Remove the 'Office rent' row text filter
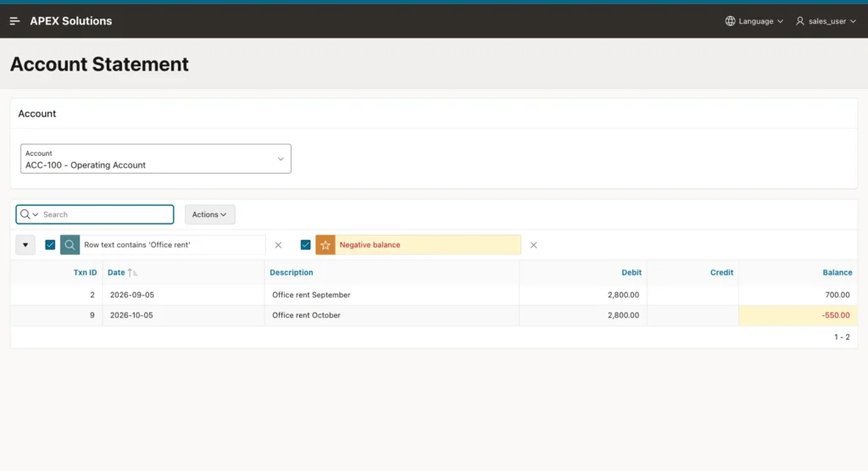Viewport: 868px width, 471px height. [278, 245]
